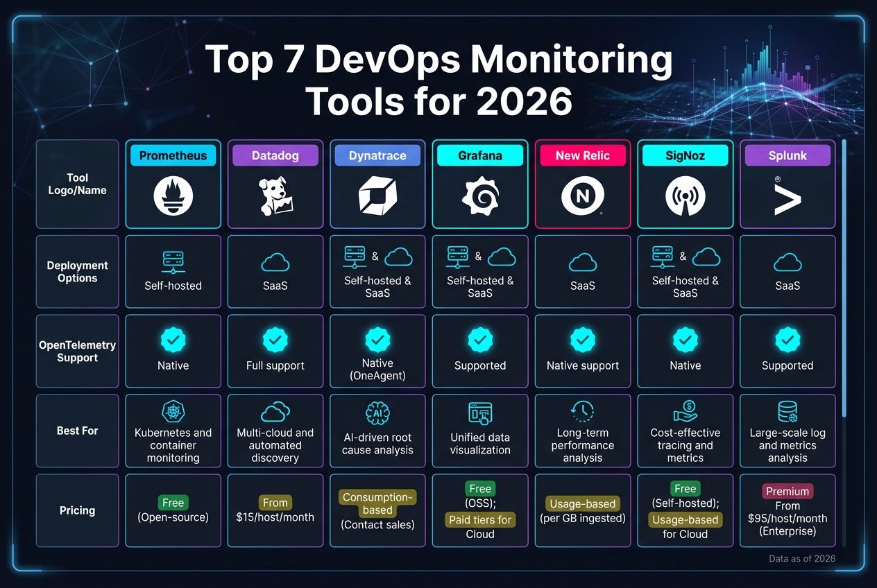Click the Premium pricing badge under Splunk
Screen dimensions: 877x588
coord(787,491)
